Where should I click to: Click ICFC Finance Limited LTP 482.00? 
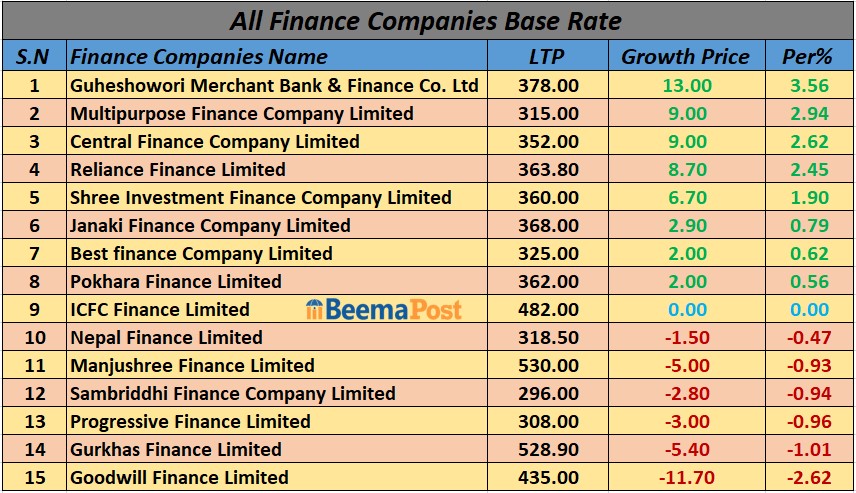click(548, 309)
